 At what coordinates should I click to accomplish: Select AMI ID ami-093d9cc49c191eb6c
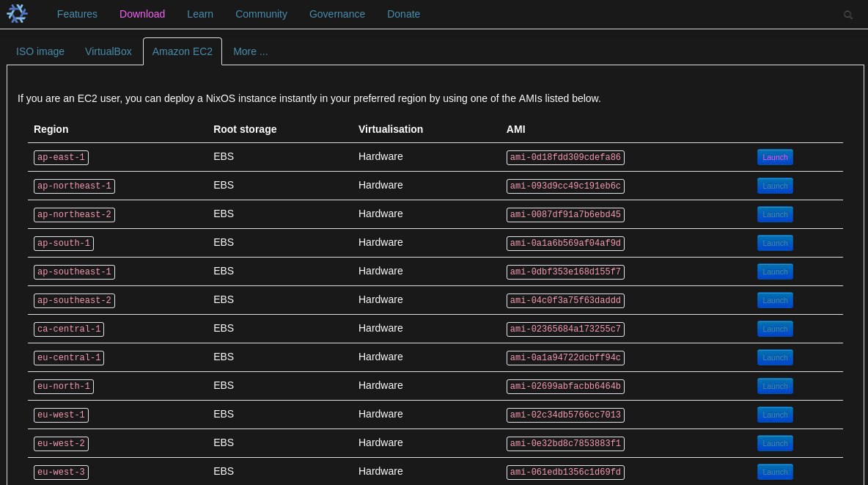pos(565,186)
